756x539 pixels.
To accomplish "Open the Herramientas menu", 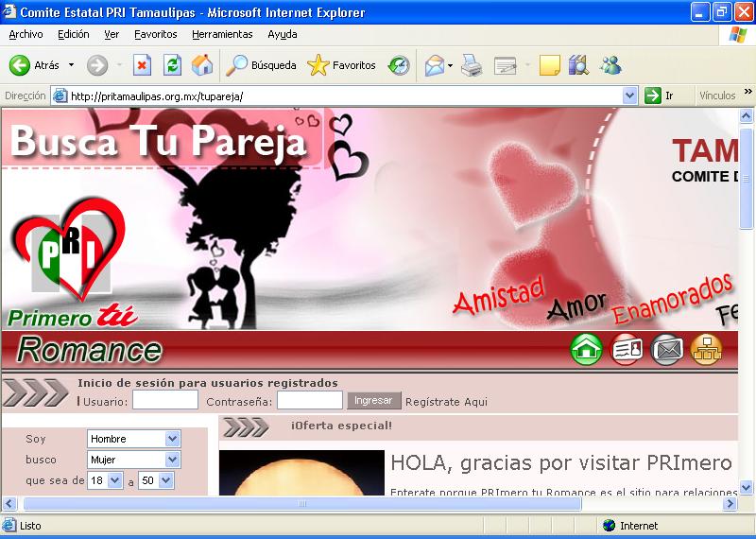I will click(222, 34).
